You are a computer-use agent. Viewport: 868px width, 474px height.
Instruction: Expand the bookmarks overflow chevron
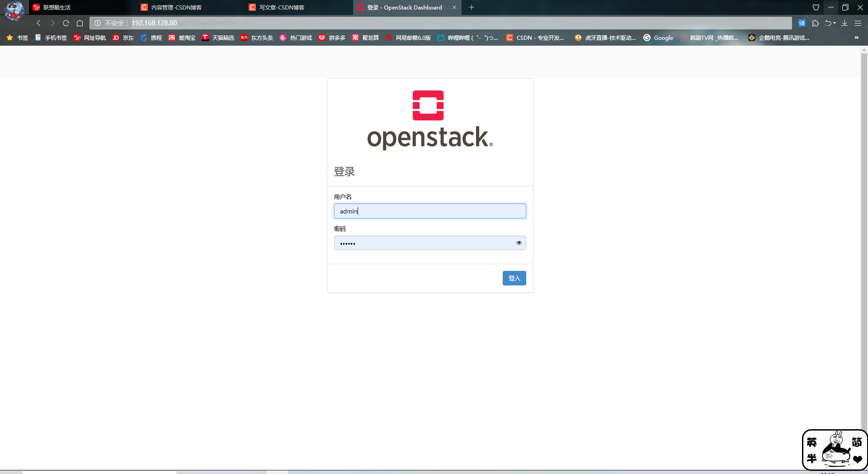pyautogui.click(x=856, y=38)
